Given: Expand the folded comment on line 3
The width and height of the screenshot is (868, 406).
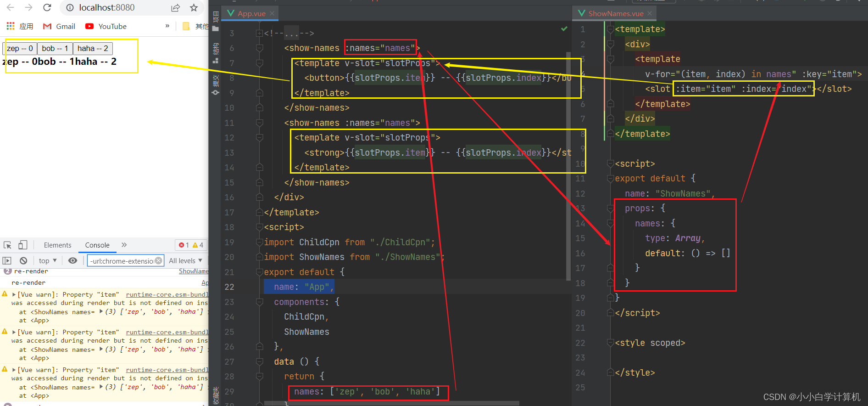Looking at the screenshot, I should pyautogui.click(x=260, y=33).
